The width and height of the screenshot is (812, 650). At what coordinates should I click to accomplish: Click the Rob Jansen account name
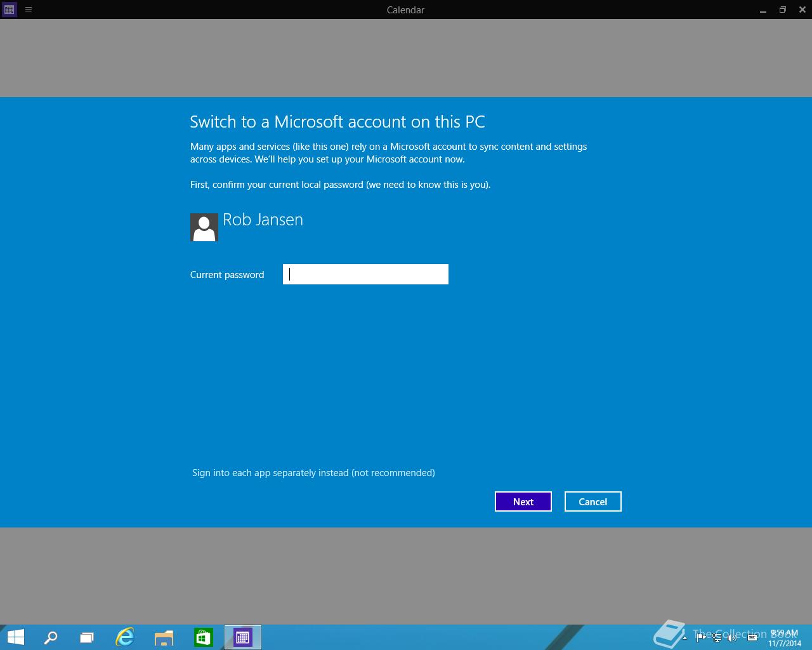click(x=263, y=220)
